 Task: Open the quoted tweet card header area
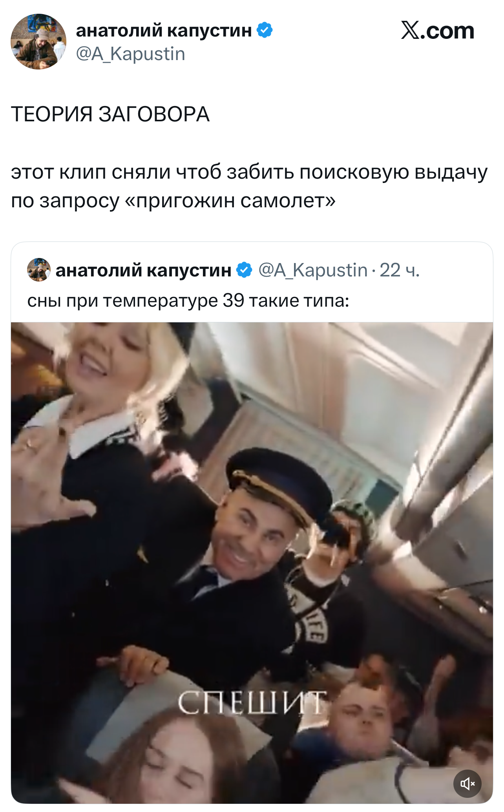[252, 282]
